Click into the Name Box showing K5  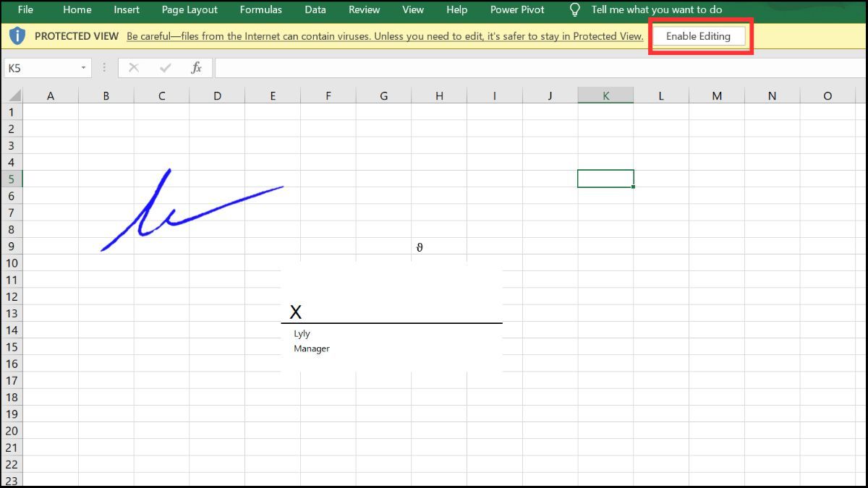click(40, 68)
